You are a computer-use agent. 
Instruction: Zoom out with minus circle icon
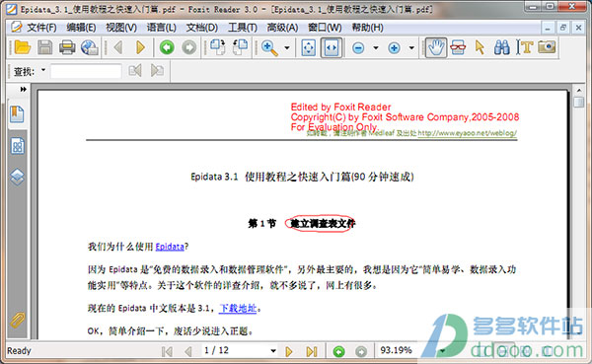click(358, 48)
